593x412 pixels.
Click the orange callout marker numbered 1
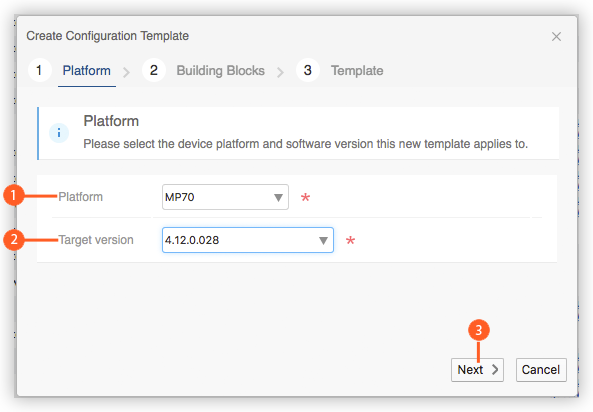(14, 196)
